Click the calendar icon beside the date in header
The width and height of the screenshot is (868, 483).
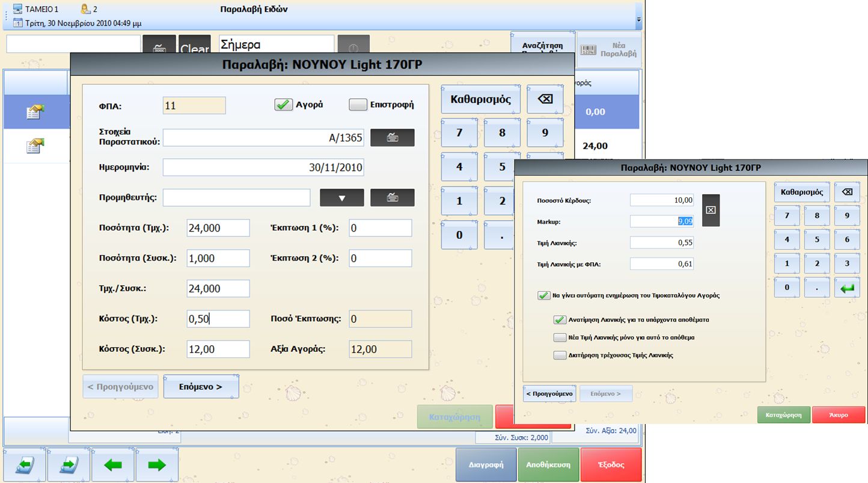point(18,23)
